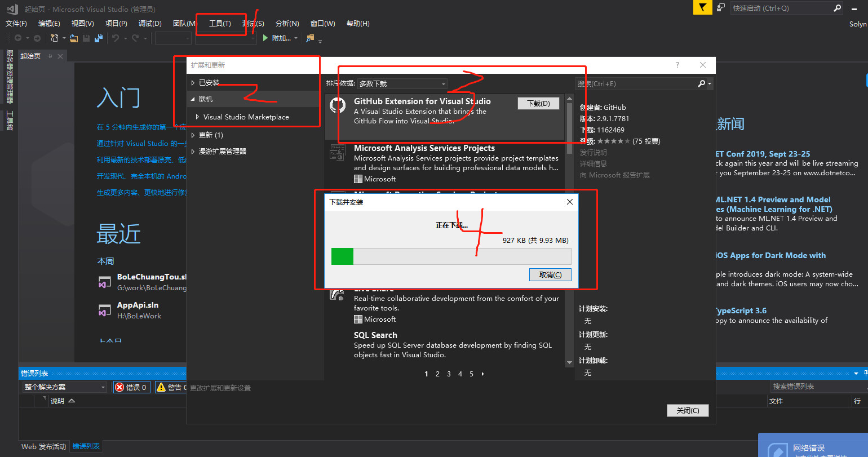Toggle the 警告 warnings filter in error list
Viewport: 868px width, 457px height.
[x=171, y=387]
